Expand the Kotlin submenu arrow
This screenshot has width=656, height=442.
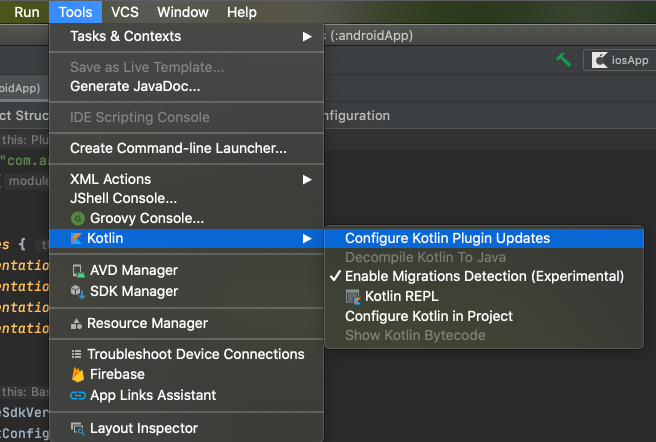click(x=307, y=239)
